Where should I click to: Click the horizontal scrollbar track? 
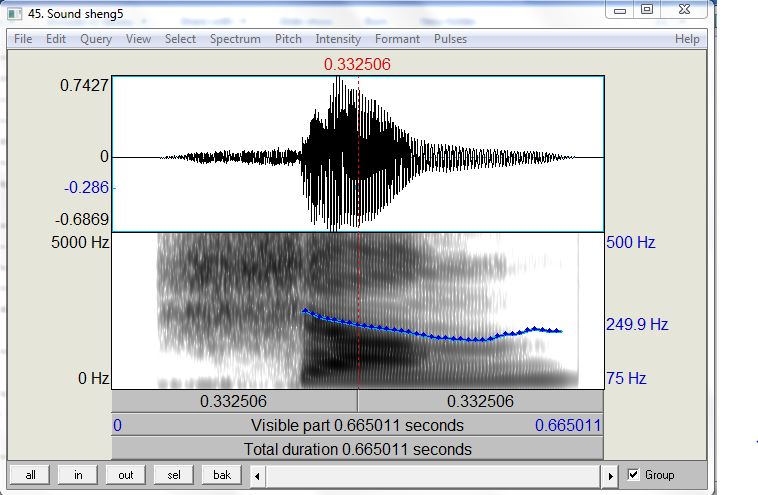pos(434,476)
